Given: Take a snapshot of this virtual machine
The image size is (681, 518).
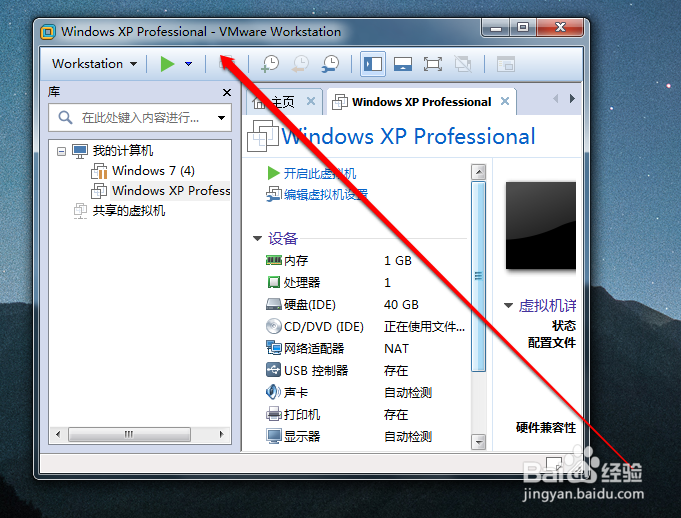Looking at the screenshot, I should click(x=270, y=64).
